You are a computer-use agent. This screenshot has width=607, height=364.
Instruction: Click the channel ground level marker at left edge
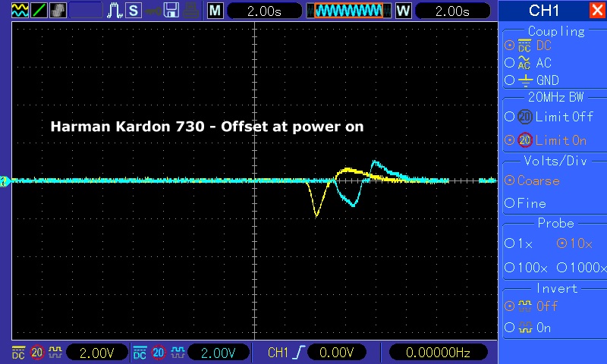[5, 180]
